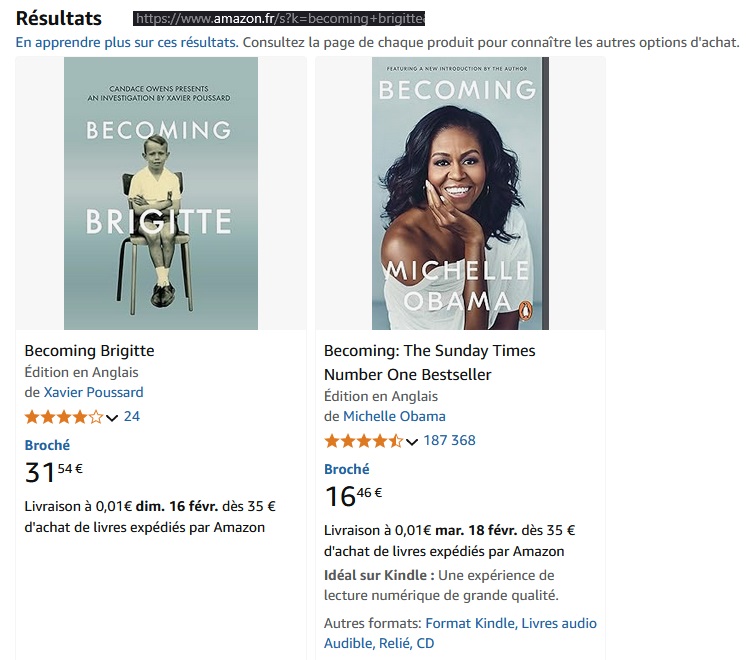
Task: Click the 31,54 € price
Action: pyautogui.click(x=54, y=473)
